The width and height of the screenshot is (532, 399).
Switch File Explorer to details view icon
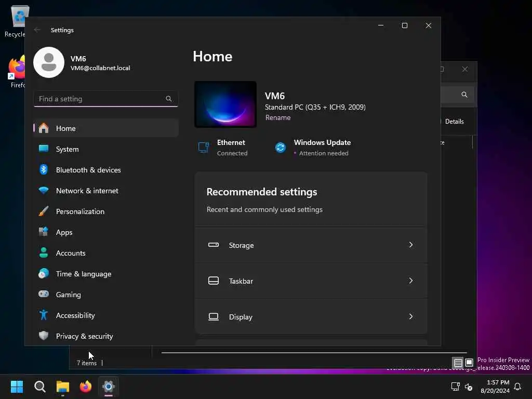coord(458,363)
